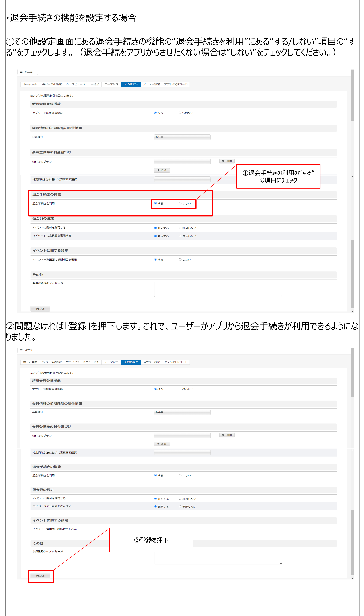Click the 登録 save button in upper screenshot
This screenshot has width=364, height=616.
40,309
